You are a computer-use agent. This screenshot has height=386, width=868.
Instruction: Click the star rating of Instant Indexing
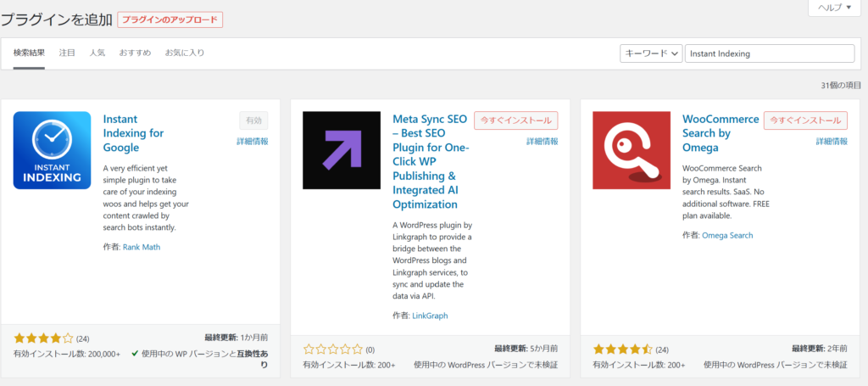pos(43,338)
